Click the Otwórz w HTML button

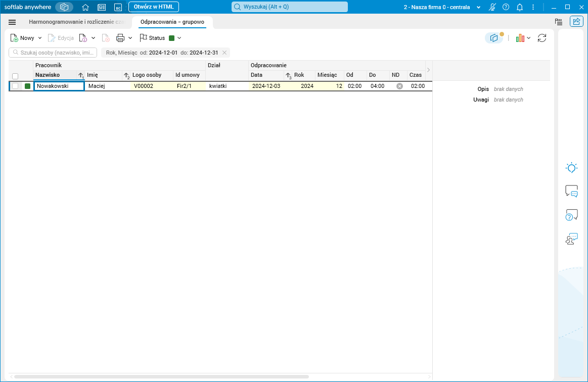[x=154, y=7]
